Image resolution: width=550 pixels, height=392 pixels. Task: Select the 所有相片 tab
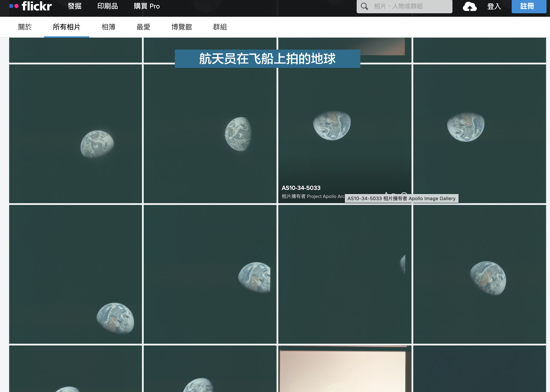coord(66,27)
